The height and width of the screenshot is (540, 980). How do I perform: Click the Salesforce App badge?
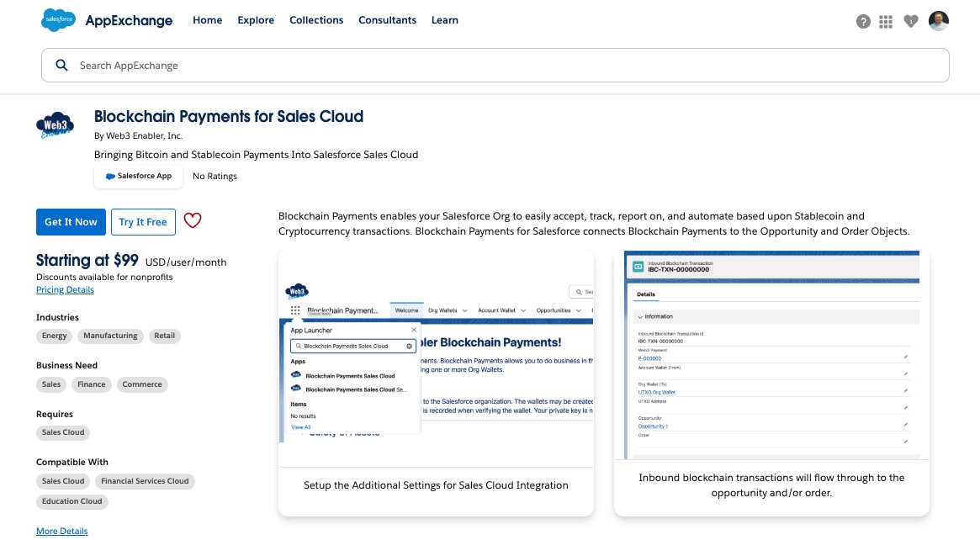(139, 177)
